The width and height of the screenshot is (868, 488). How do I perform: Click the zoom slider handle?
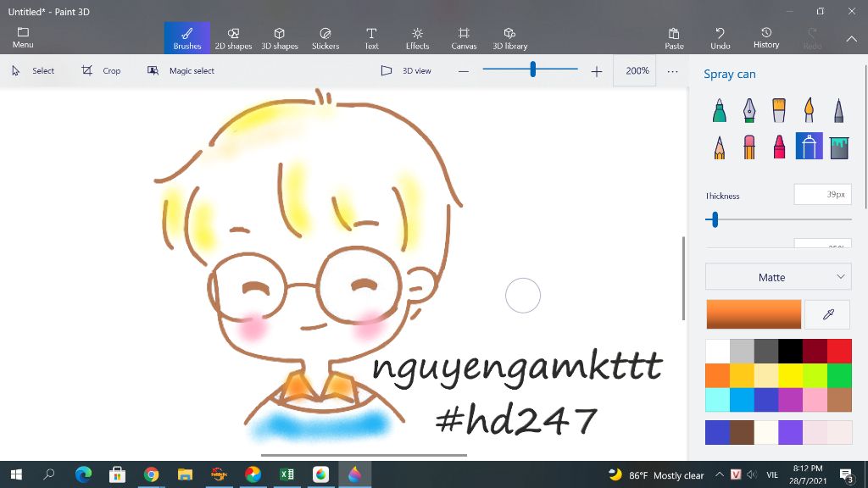tap(532, 69)
